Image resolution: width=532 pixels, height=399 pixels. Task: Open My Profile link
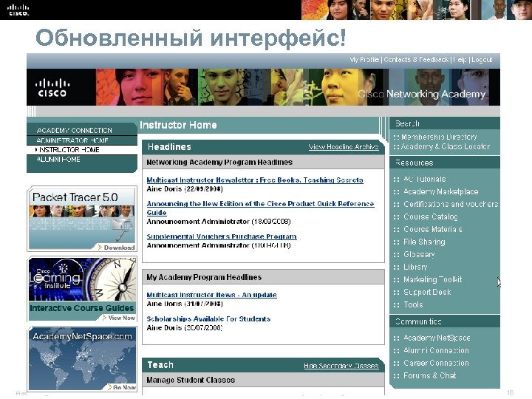(364, 60)
